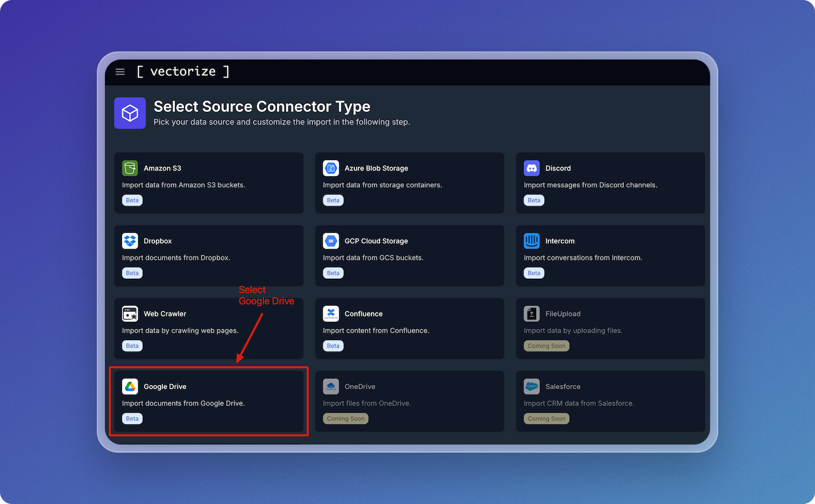
Task: Click the Google Drive icon
Action: coord(130,387)
